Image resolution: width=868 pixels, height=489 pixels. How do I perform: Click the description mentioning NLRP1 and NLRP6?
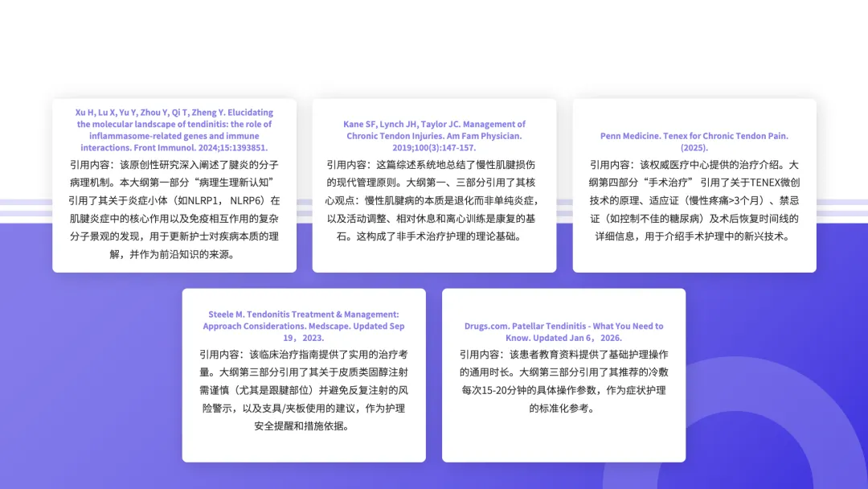(x=174, y=209)
